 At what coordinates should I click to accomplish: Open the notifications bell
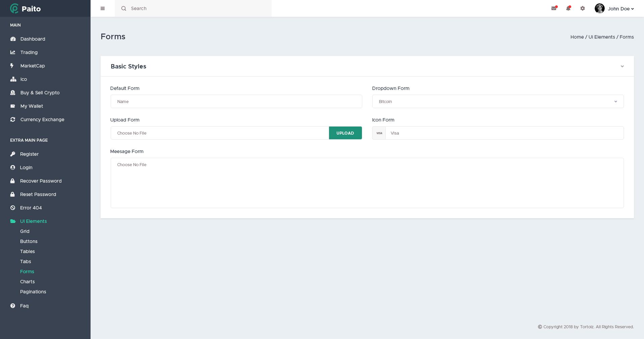(568, 8)
